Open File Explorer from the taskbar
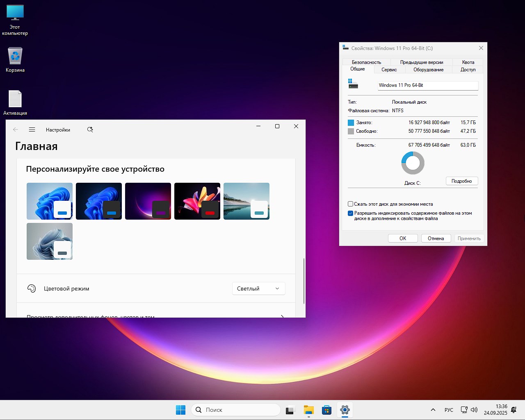This screenshot has height=420, width=525. pyautogui.click(x=308, y=410)
